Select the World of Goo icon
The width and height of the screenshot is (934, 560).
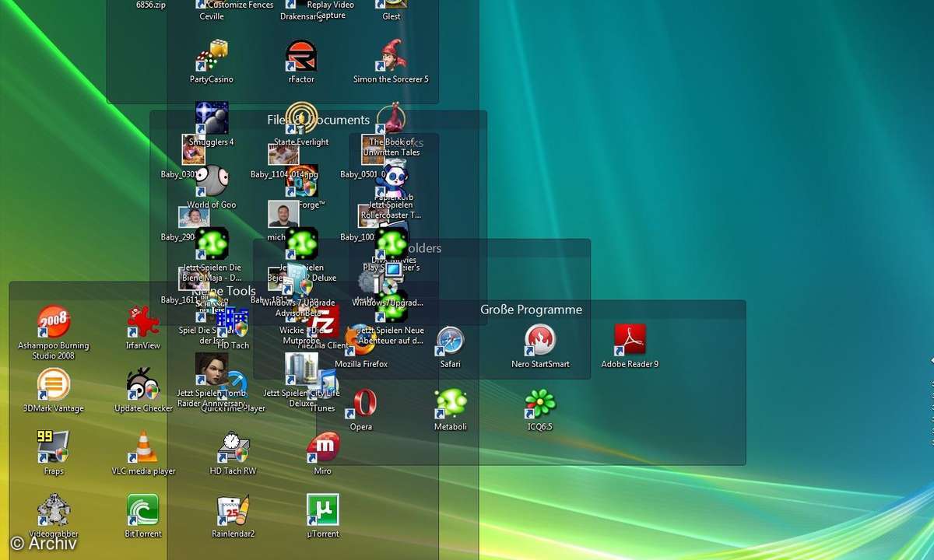[211, 181]
